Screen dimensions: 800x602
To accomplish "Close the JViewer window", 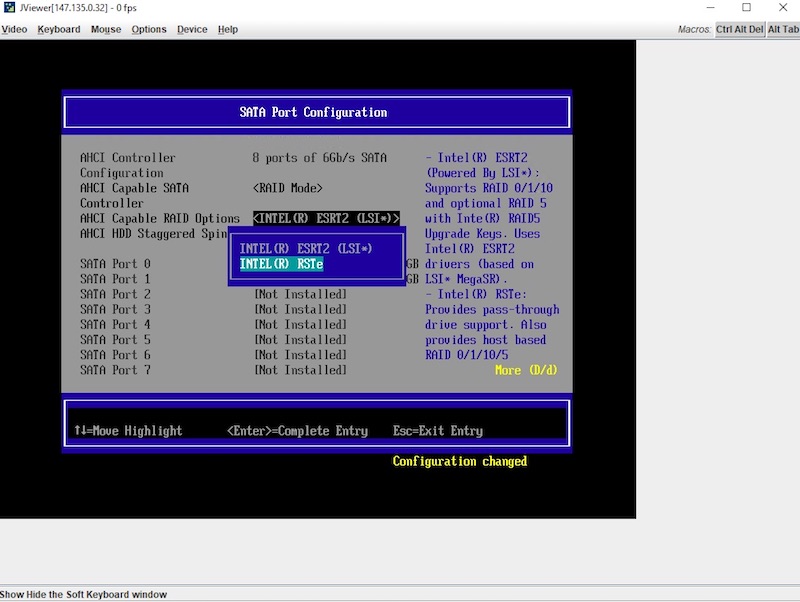I will tap(783, 8).
